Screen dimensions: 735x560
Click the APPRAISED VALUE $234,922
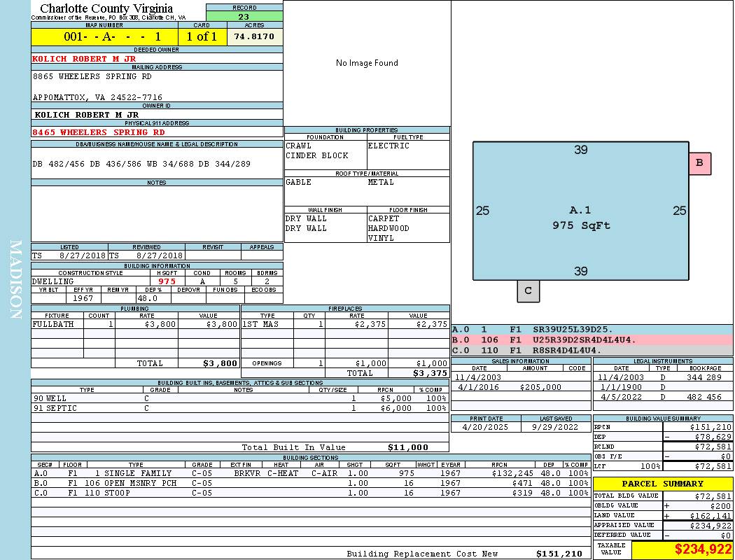(x=710, y=526)
